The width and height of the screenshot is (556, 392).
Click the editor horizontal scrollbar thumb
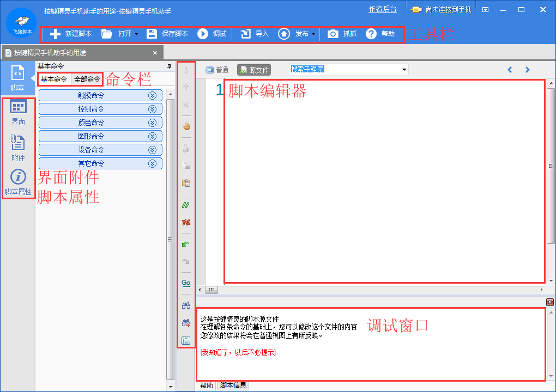[211, 290]
